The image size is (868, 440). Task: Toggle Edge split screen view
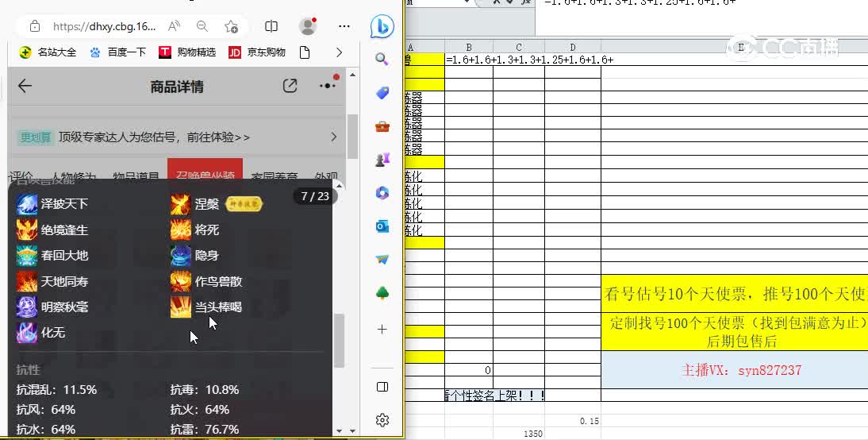click(271, 26)
